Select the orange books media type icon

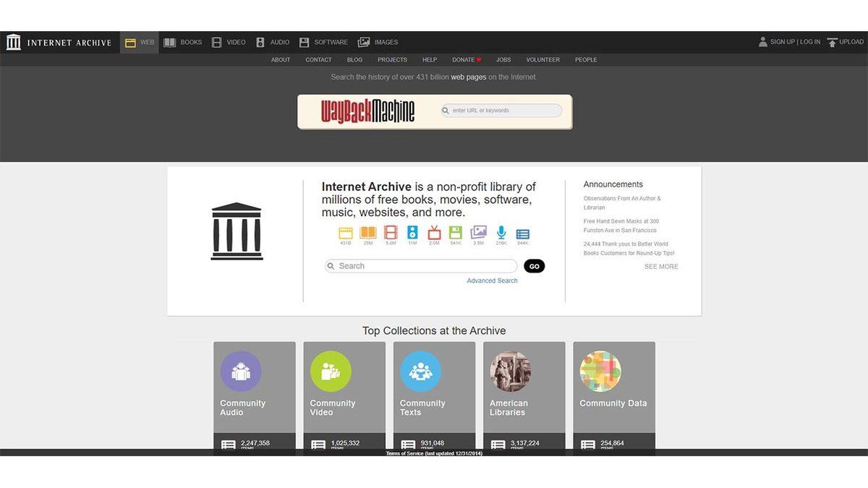pyautogui.click(x=367, y=233)
